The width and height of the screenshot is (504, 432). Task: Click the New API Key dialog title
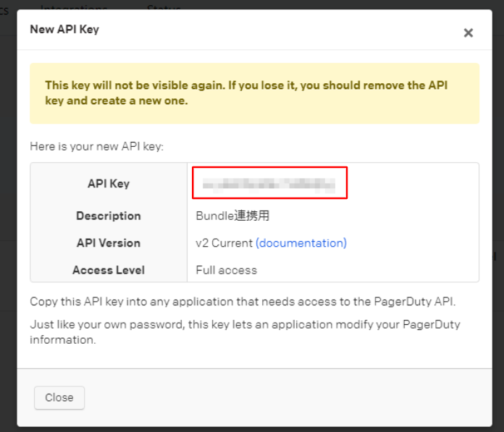[x=64, y=30]
